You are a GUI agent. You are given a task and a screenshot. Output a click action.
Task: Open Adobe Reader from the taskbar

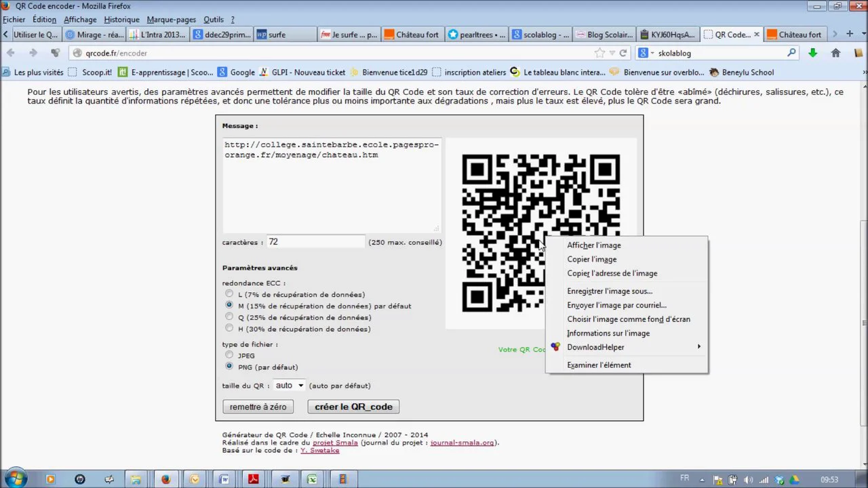[x=253, y=479]
